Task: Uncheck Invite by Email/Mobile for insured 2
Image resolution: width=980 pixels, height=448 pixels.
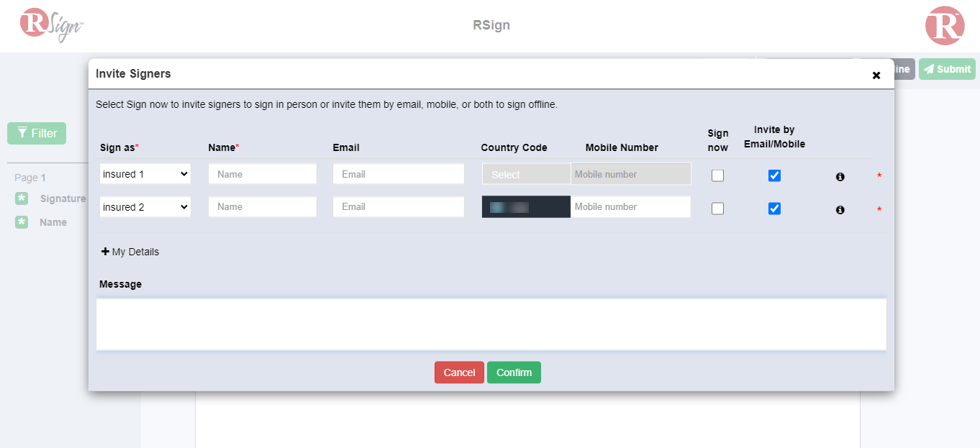Action: click(774, 209)
